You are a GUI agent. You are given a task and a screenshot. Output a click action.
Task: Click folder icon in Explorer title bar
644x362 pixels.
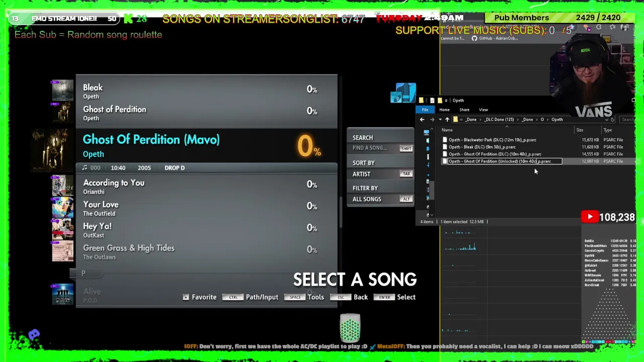tap(421, 100)
